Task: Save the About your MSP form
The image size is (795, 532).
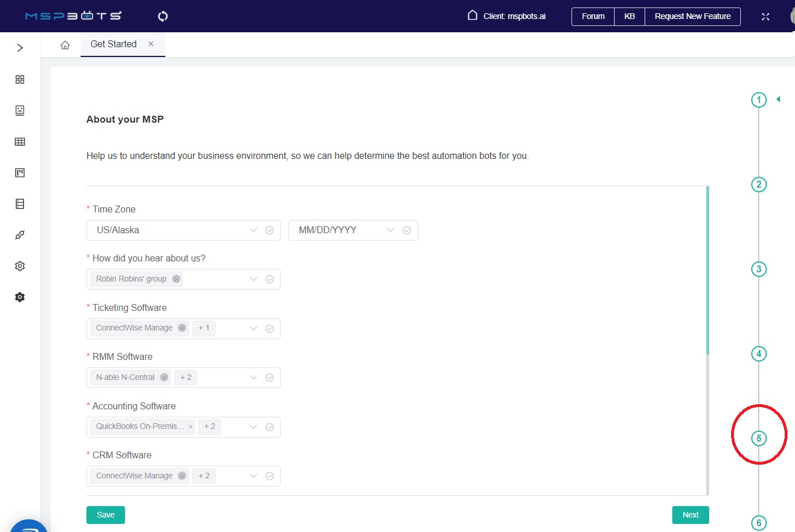Action: [x=105, y=515]
